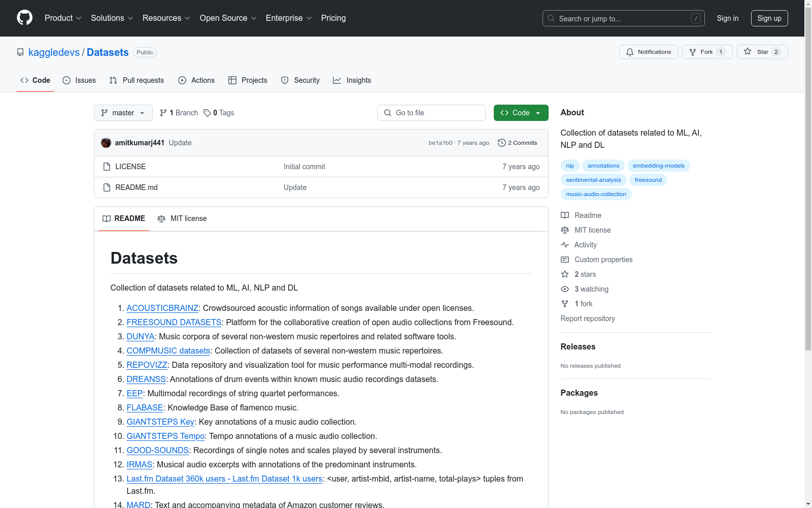The image size is (812, 508).
Task: Select the README tab
Action: pyautogui.click(x=124, y=218)
